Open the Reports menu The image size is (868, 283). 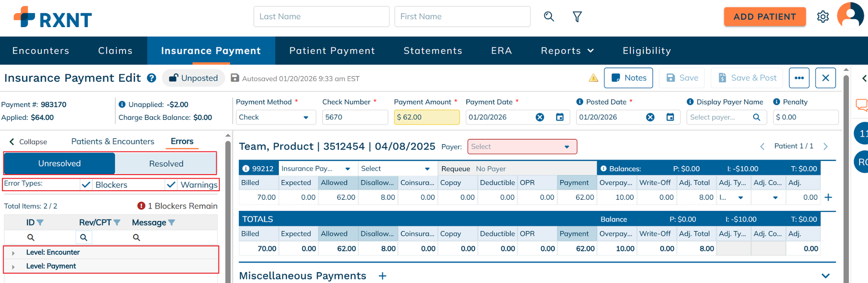(567, 51)
